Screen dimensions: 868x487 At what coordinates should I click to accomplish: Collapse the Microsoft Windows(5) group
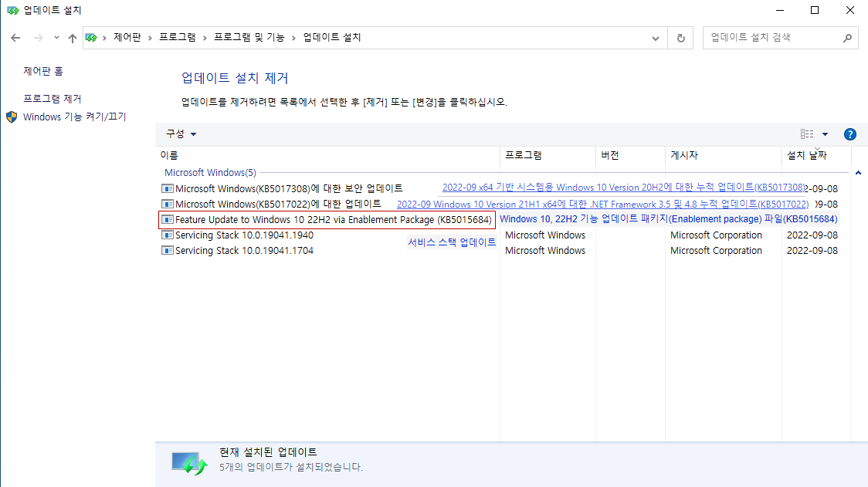[x=858, y=173]
